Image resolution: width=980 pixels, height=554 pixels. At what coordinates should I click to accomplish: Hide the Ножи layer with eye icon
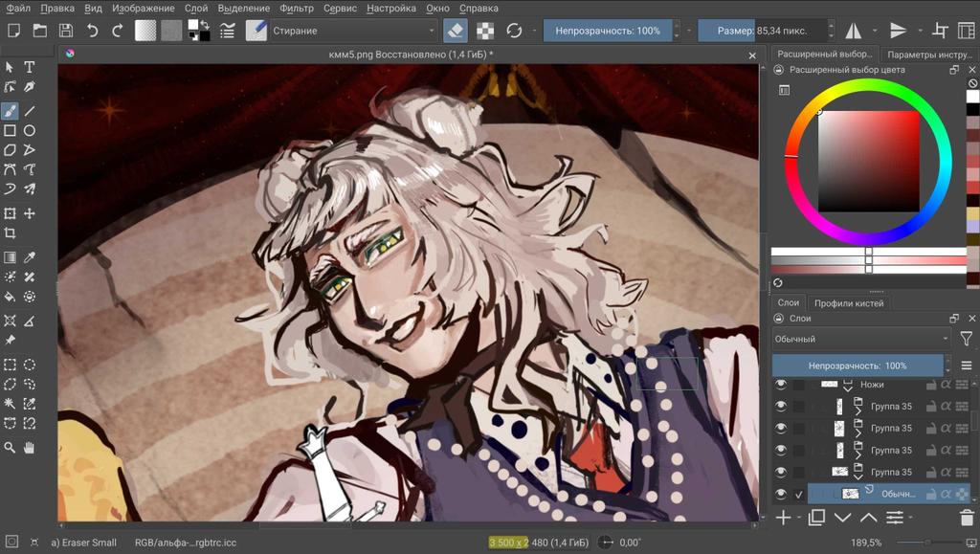click(781, 384)
